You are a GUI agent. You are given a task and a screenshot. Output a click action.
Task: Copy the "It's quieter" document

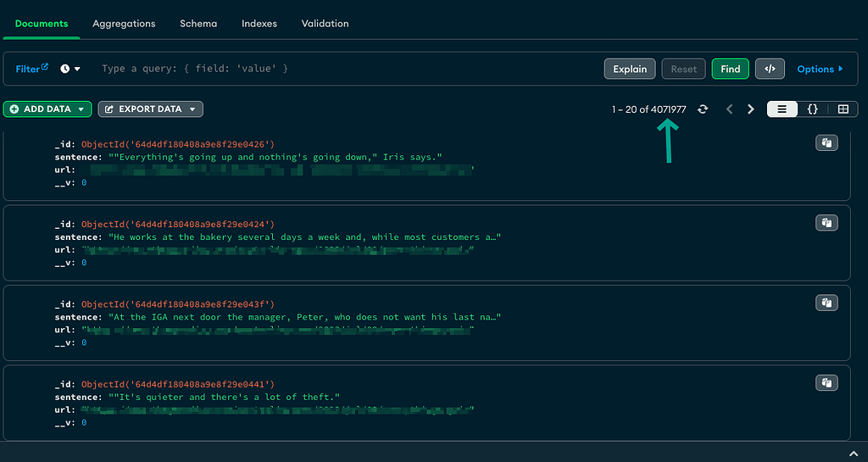(826, 383)
